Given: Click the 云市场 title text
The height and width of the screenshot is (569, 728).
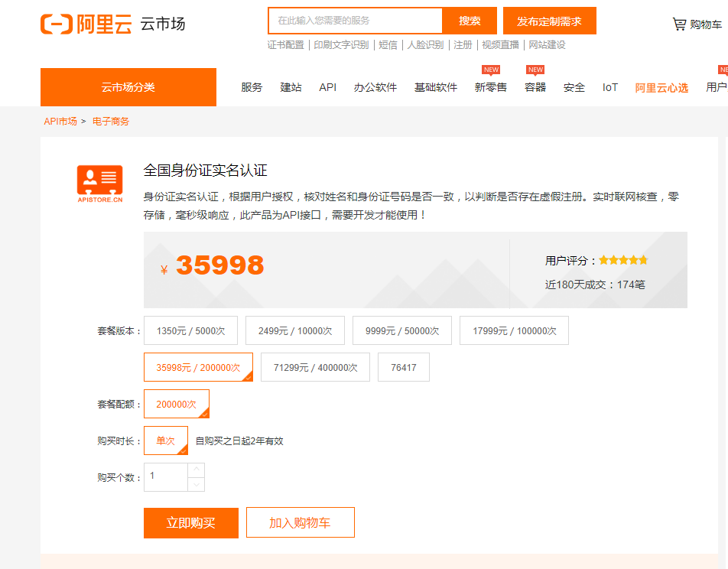Looking at the screenshot, I should 162,24.
